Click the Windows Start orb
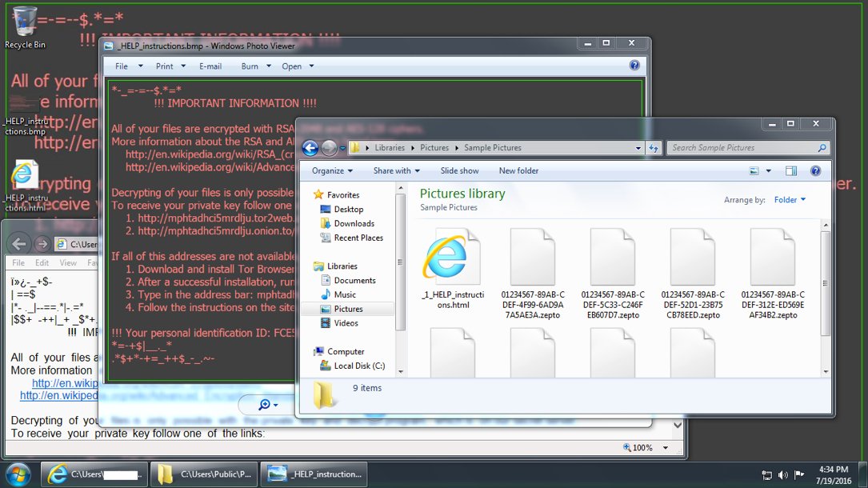Viewport: 868px width, 488px height. click(18, 474)
